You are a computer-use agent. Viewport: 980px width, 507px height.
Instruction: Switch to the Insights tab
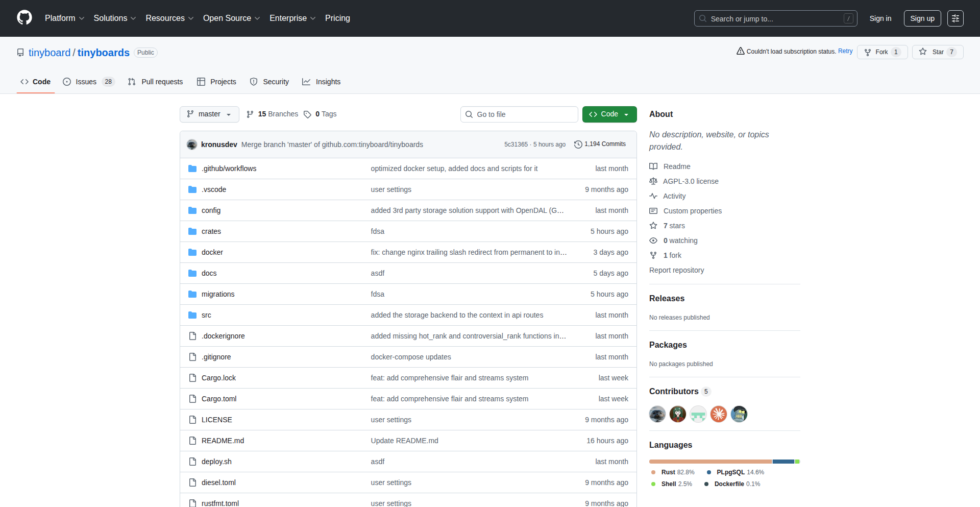(x=321, y=82)
